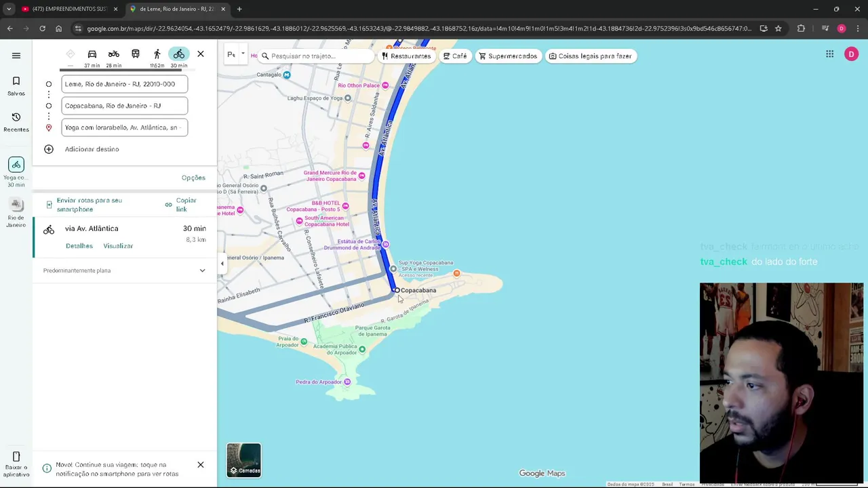Edit the Leme origin field

[x=124, y=84]
